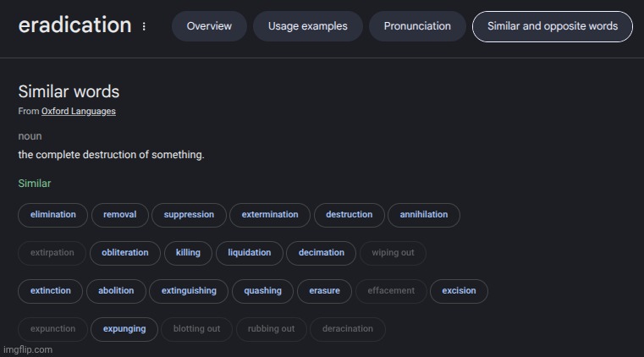Open the three-dot menu beside eradication
This screenshot has width=644, height=357.
pos(144,26)
